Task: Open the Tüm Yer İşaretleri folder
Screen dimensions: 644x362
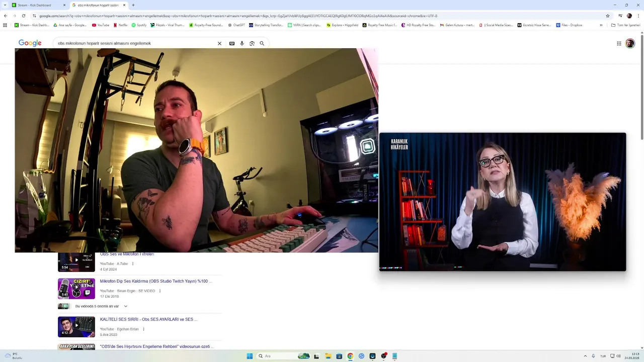Action: (x=626, y=25)
